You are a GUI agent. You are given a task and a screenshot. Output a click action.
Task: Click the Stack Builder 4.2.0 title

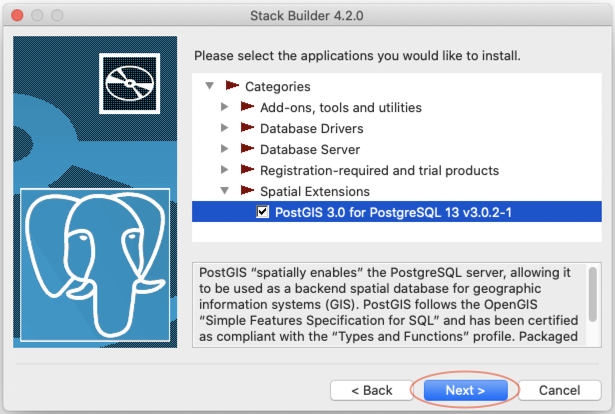coord(307,16)
